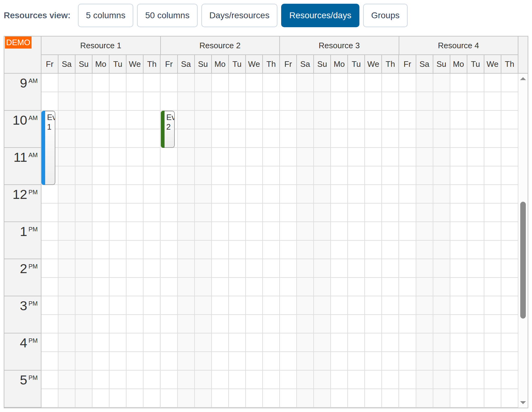The height and width of the screenshot is (412, 532).
Task: Click the Sa header under Resource 4
Action: 424,64
